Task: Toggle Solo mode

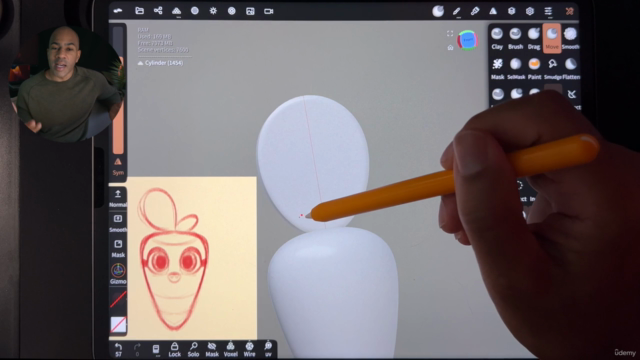Action: (193, 350)
